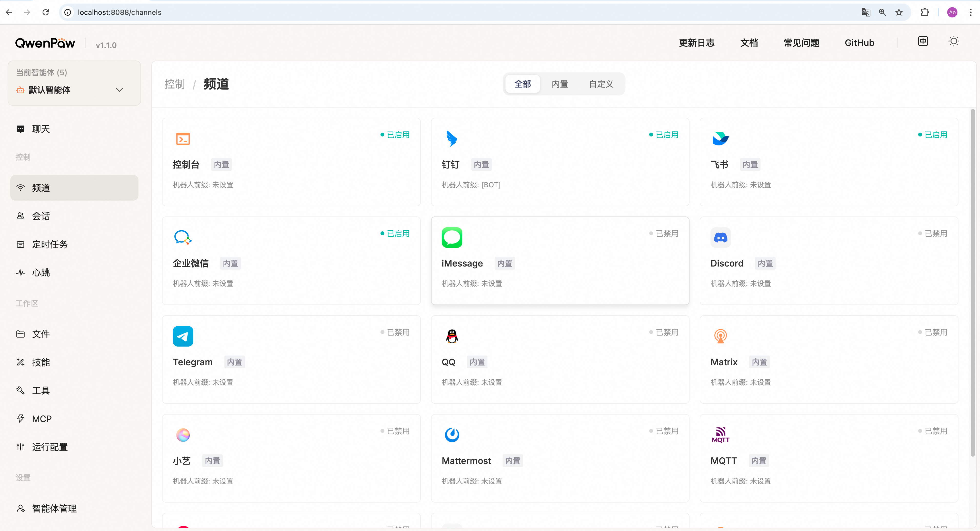The width and height of the screenshot is (980, 531).
Task: Open 文件 in the sidebar
Action: click(74, 334)
